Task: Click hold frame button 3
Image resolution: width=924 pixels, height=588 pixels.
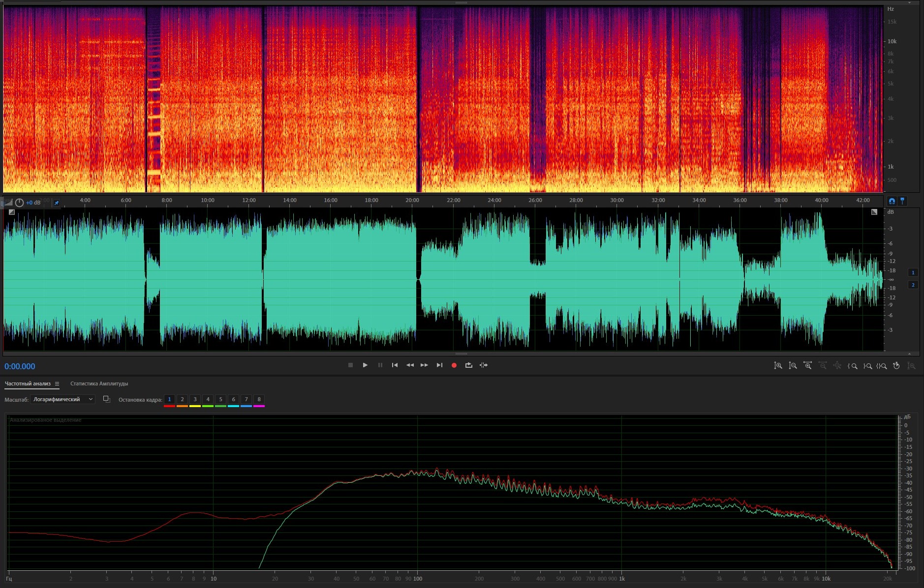Action: (195, 399)
